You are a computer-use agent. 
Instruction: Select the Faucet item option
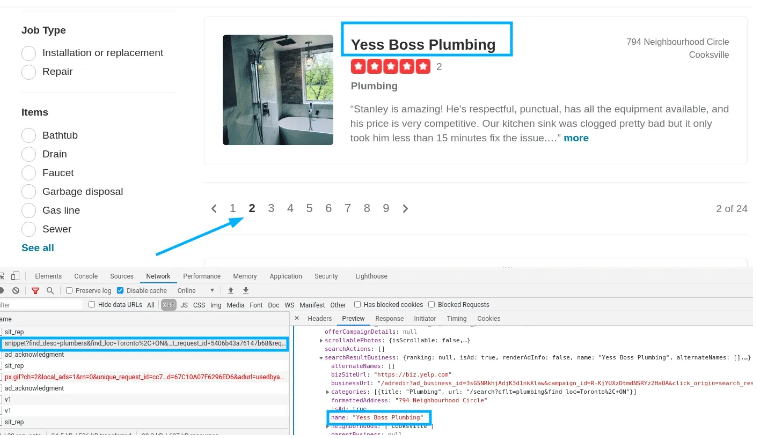coord(28,173)
